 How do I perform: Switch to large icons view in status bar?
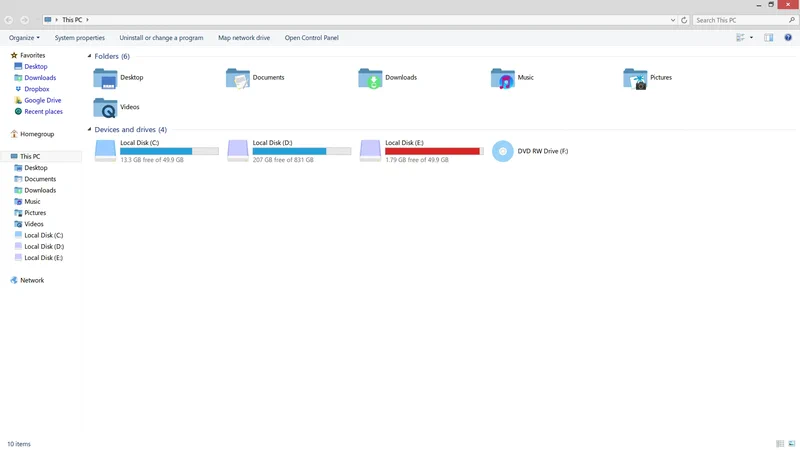[x=791, y=443]
